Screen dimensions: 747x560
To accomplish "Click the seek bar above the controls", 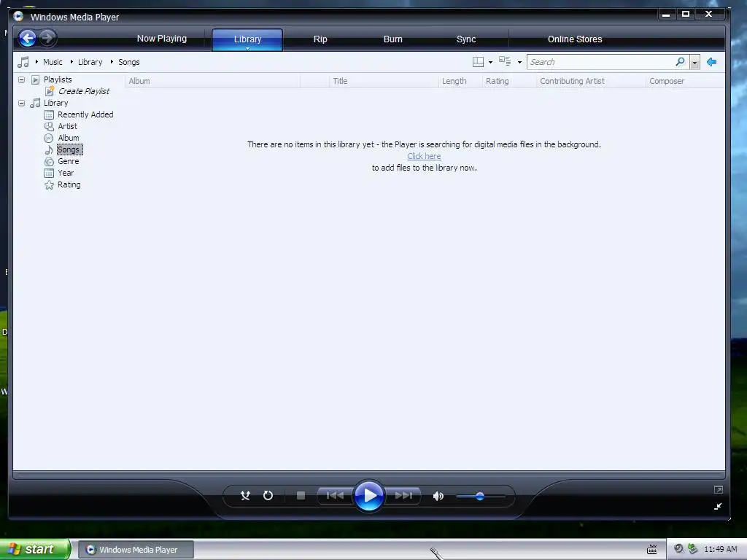I will point(369,475).
